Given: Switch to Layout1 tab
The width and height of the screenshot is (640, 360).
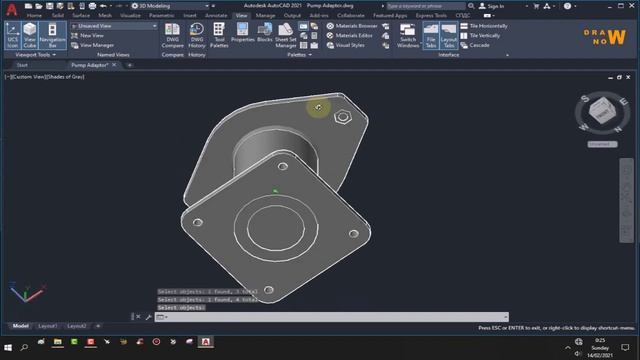Looking at the screenshot, I should tap(48, 326).
